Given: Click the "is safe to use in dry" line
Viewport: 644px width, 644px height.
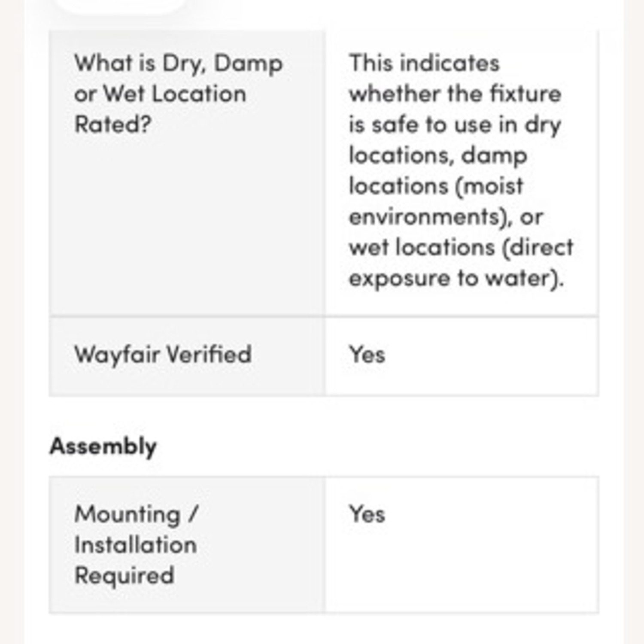Looking at the screenshot, I should [x=455, y=125].
